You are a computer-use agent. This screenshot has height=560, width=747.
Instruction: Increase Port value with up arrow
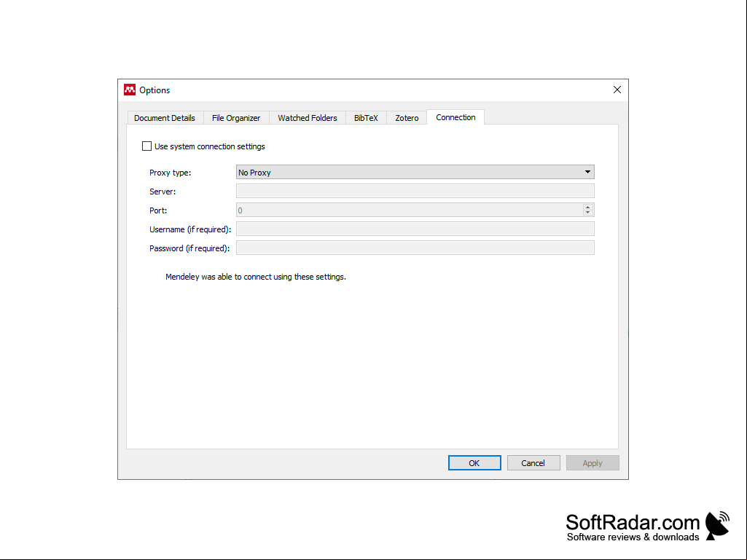[588, 207]
